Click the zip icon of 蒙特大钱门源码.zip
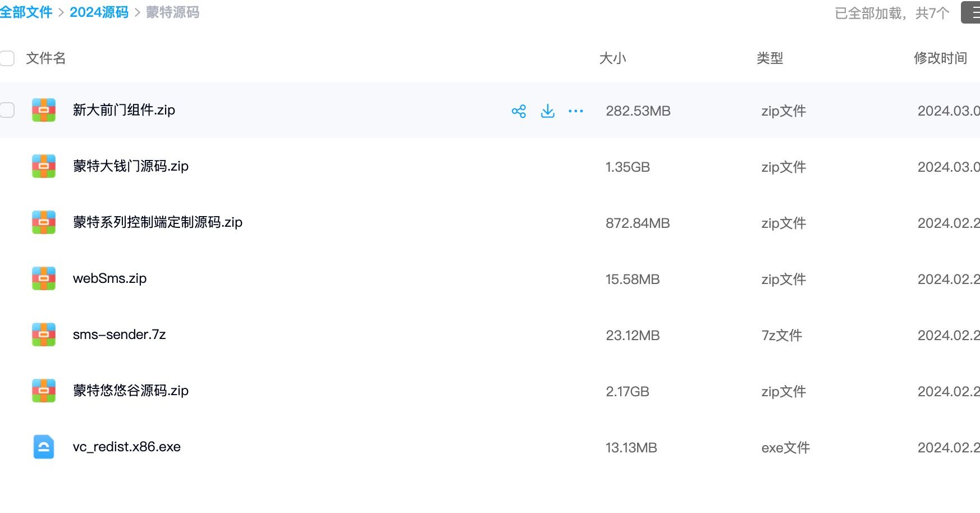 coord(44,166)
